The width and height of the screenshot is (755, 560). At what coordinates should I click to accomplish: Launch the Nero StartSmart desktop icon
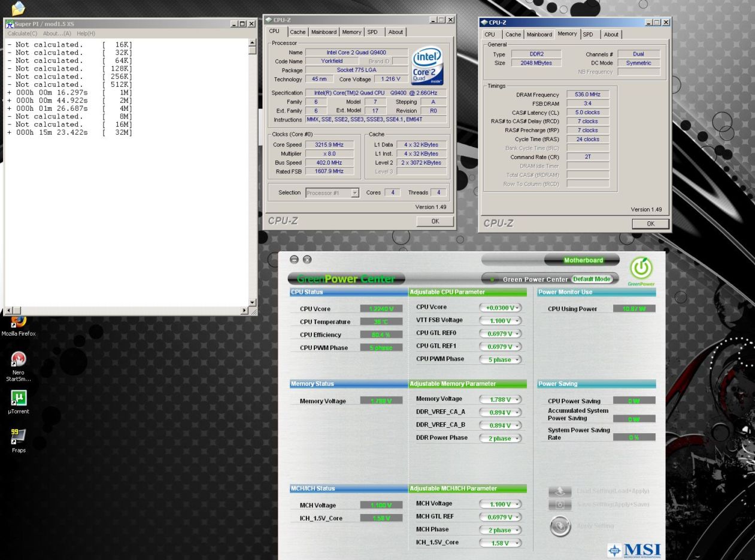click(19, 360)
